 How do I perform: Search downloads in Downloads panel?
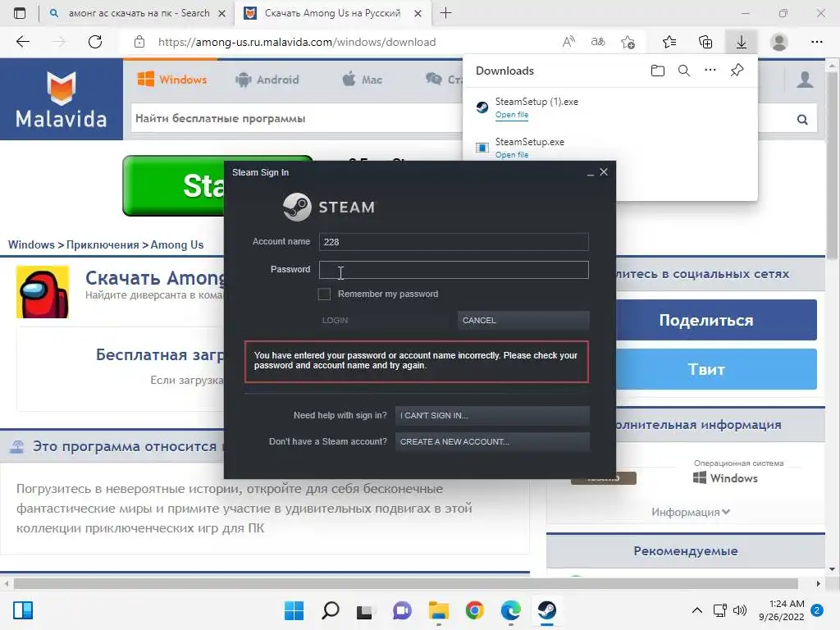click(x=684, y=71)
